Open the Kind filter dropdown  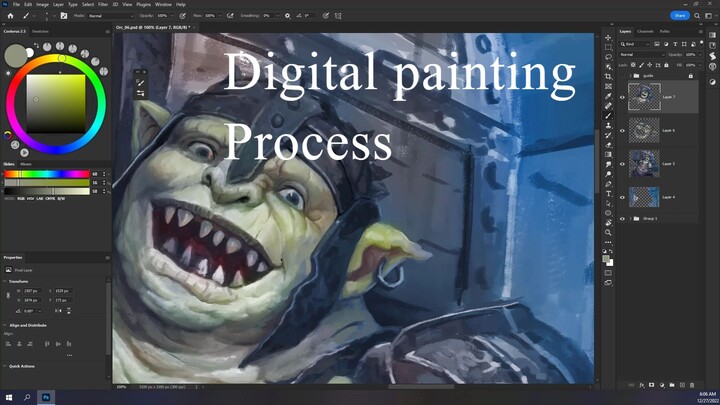(x=635, y=44)
